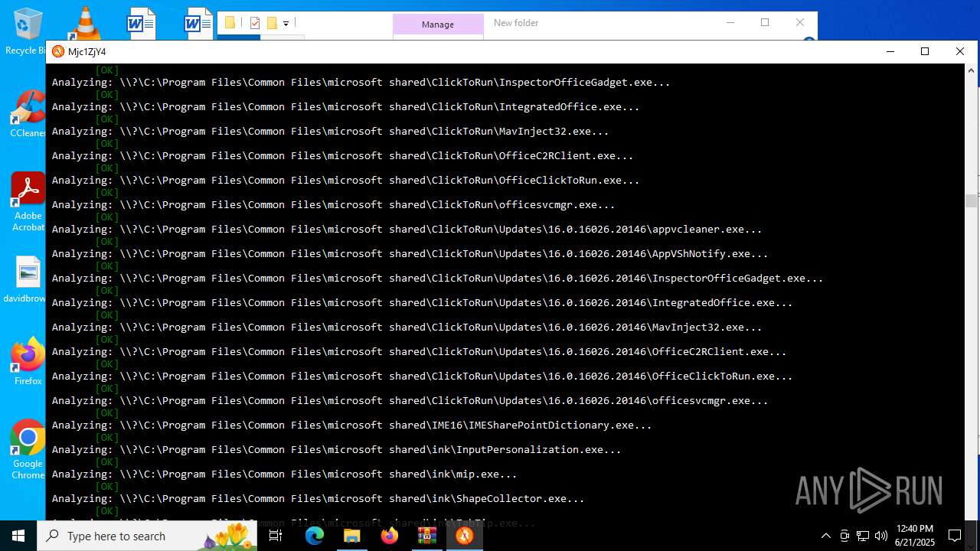Click the line analyzing Updates officesvcmgr.exe
The width and height of the screenshot is (980, 551).
(410, 401)
